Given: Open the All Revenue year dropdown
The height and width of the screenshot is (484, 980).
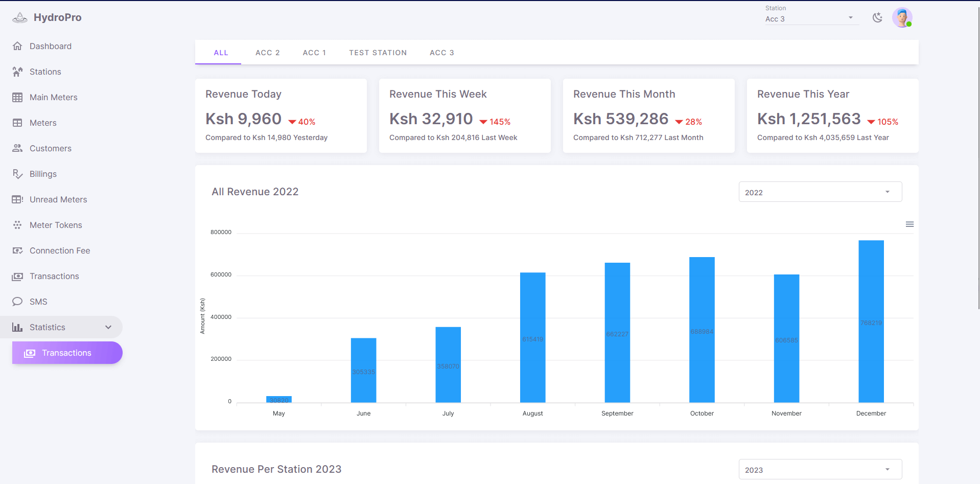Looking at the screenshot, I should pos(820,192).
